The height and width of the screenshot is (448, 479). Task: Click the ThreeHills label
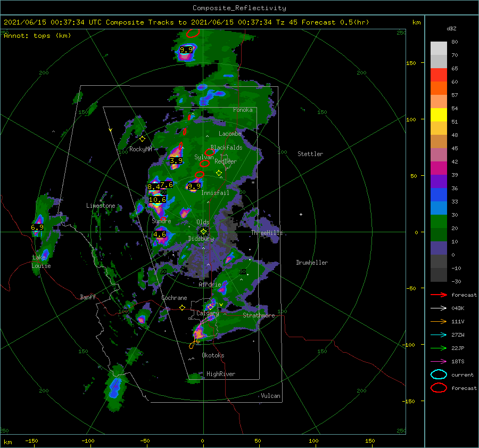pyautogui.click(x=267, y=233)
